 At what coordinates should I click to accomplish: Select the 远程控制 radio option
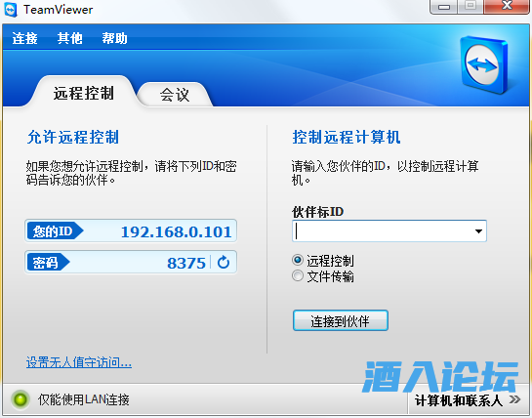click(x=298, y=260)
